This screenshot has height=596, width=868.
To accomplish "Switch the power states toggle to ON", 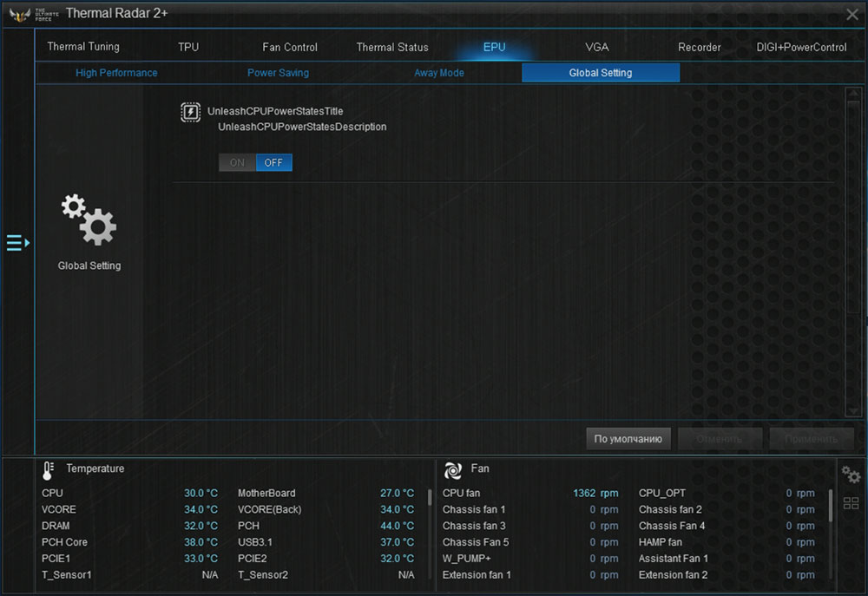I will click(x=237, y=163).
